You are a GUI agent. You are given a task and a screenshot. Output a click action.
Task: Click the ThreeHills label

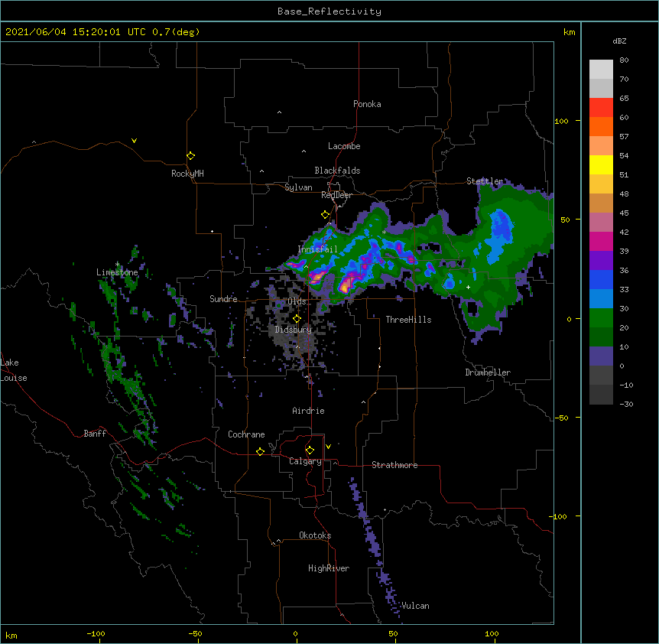pyautogui.click(x=408, y=320)
